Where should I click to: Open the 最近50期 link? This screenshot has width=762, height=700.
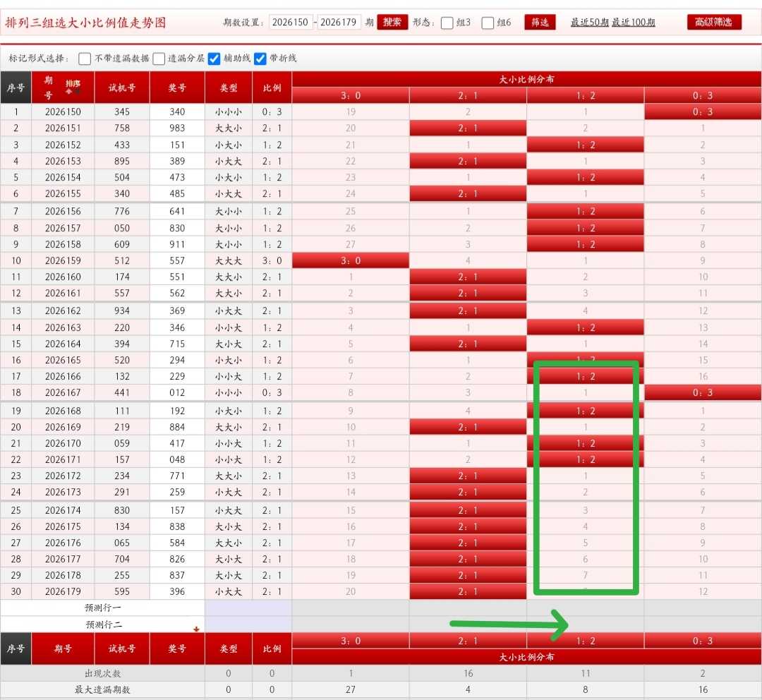coord(589,23)
